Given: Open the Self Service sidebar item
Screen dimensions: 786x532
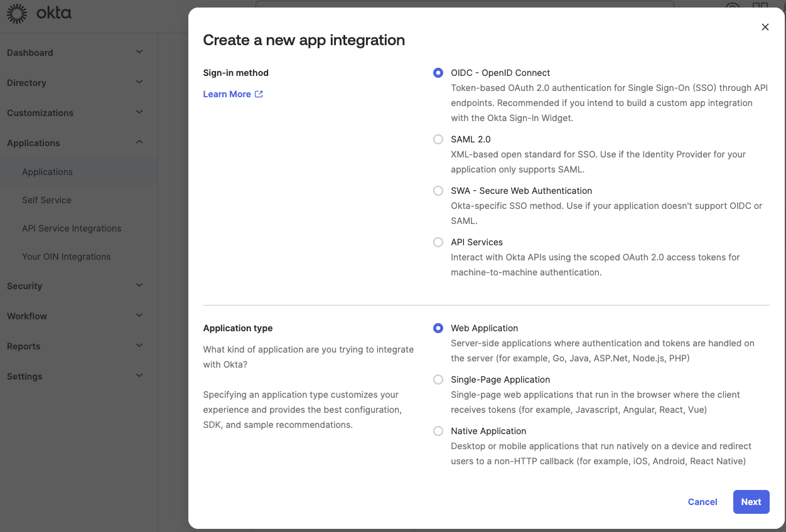Looking at the screenshot, I should [46, 200].
